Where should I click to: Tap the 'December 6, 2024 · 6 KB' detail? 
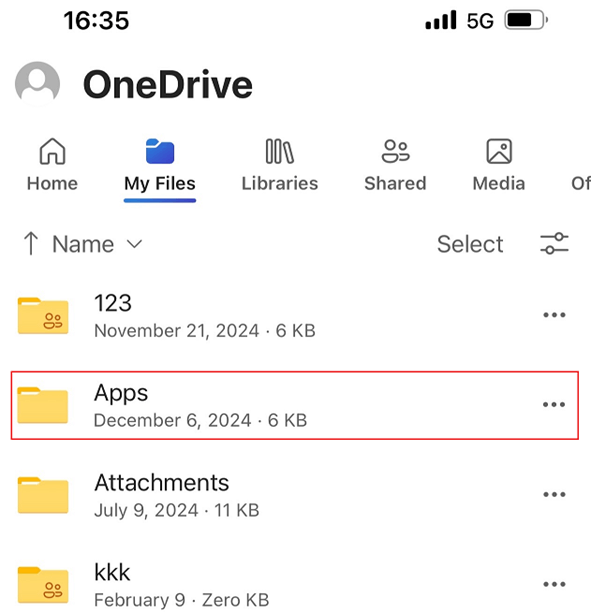click(201, 421)
